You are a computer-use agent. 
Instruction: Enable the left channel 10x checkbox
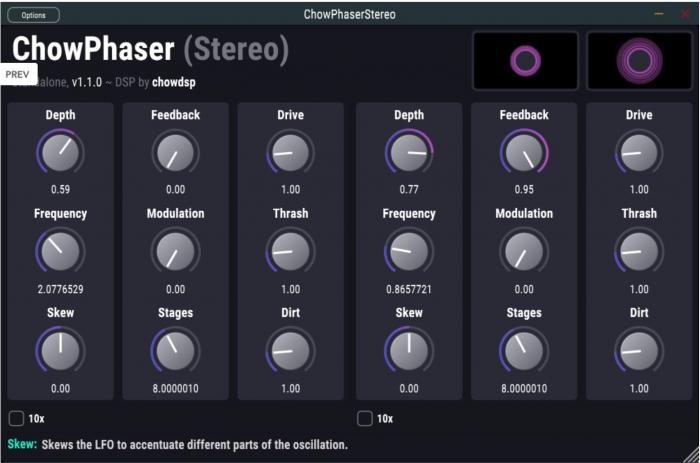pyautogui.click(x=17, y=418)
